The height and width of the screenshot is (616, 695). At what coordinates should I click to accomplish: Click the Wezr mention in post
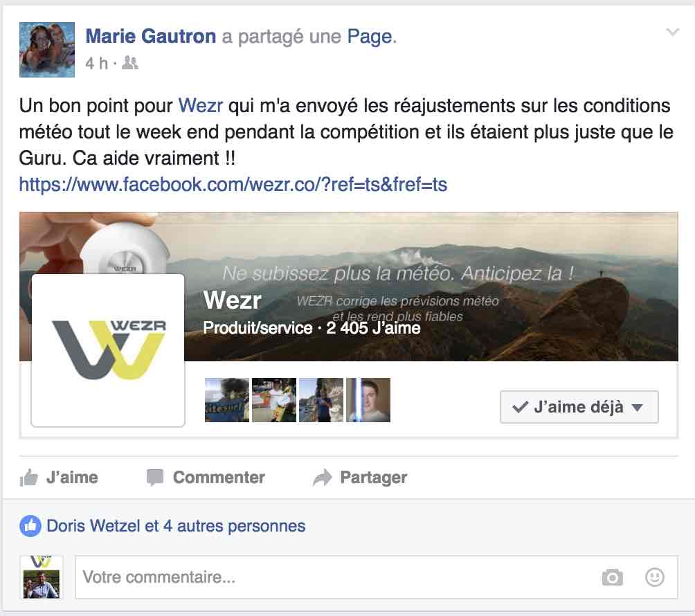point(200,106)
